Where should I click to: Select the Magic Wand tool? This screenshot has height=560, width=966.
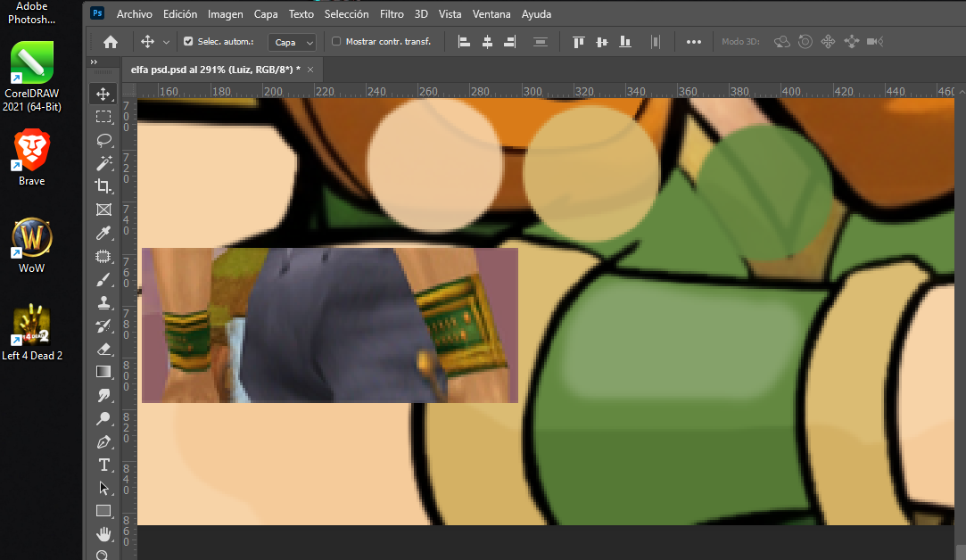point(103,163)
